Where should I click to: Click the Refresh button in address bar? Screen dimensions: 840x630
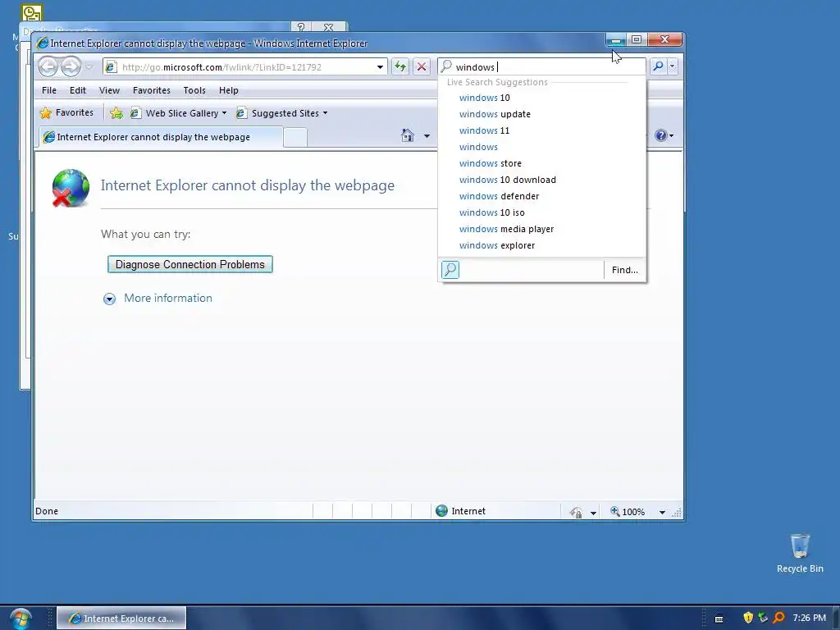[400, 67]
